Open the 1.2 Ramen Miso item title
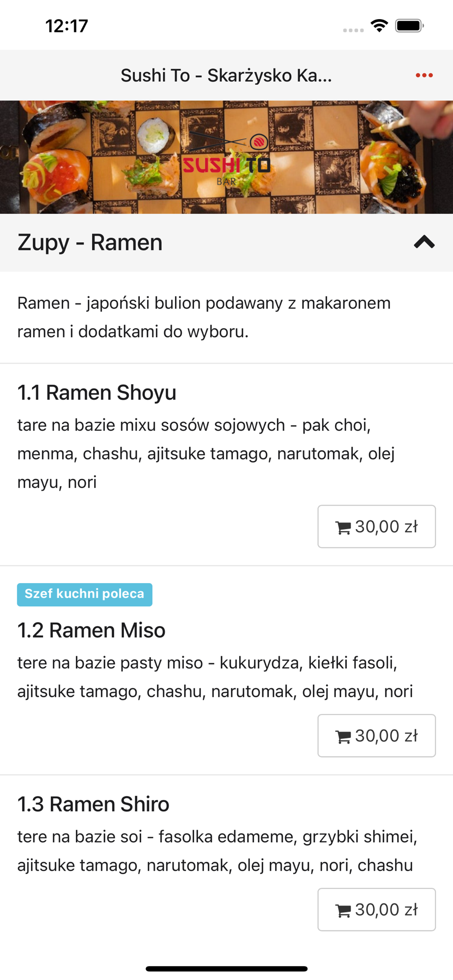This screenshot has height=980, width=453. [x=91, y=630]
